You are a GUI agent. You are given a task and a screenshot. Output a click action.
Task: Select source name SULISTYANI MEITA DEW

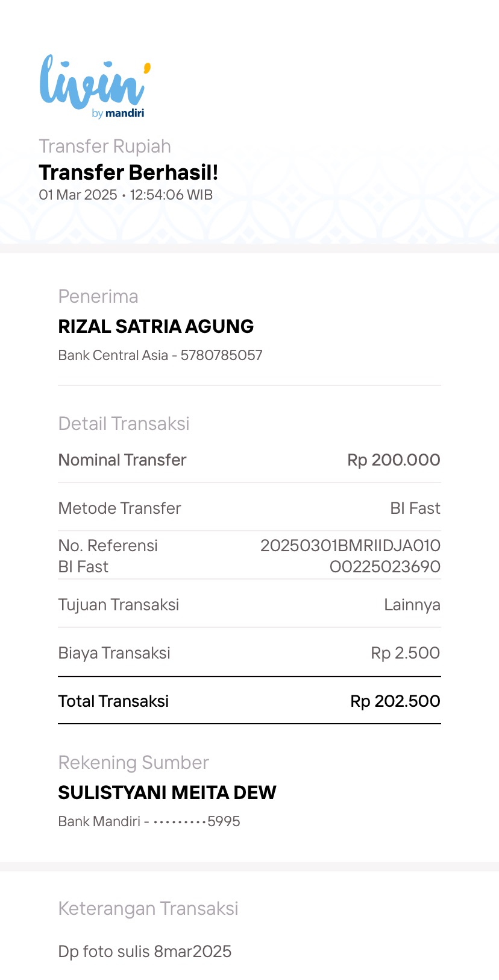(x=167, y=792)
